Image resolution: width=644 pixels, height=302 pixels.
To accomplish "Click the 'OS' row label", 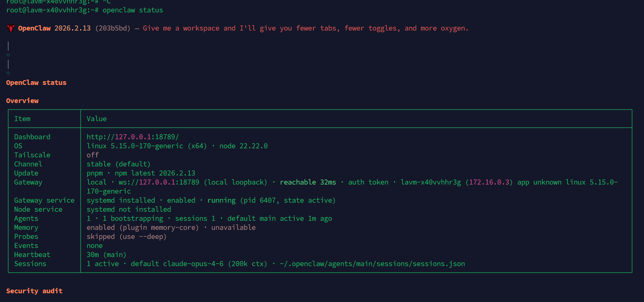I will pyautogui.click(x=18, y=146).
